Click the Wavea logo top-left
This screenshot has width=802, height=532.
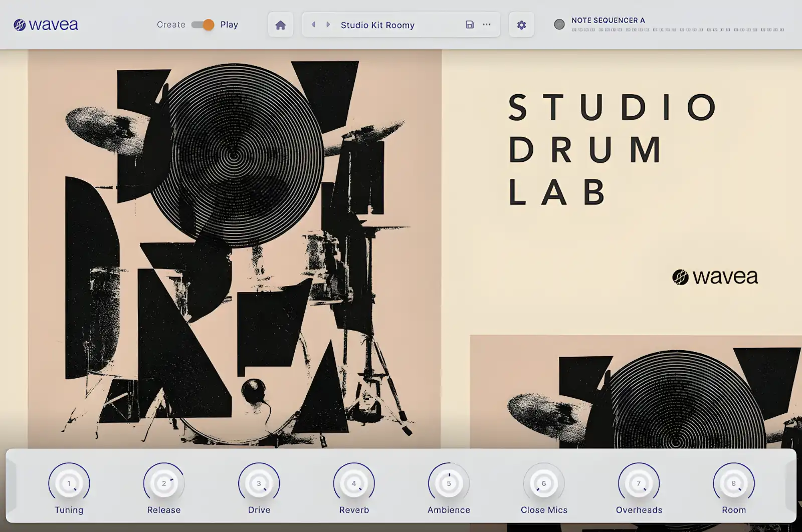click(x=46, y=25)
